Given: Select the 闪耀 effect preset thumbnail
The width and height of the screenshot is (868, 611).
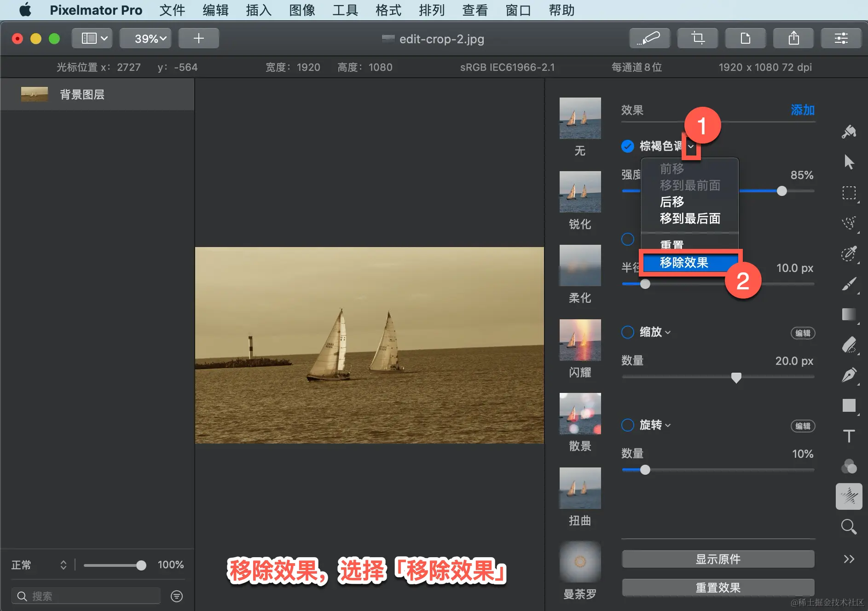Looking at the screenshot, I should pyautogui.click(x=580, y=340).
